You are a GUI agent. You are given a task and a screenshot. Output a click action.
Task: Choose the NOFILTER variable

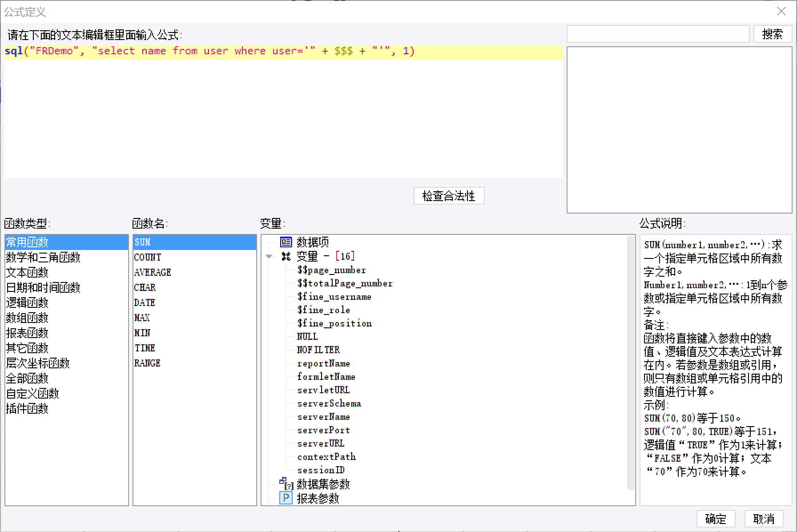click(x=318, y=350)
